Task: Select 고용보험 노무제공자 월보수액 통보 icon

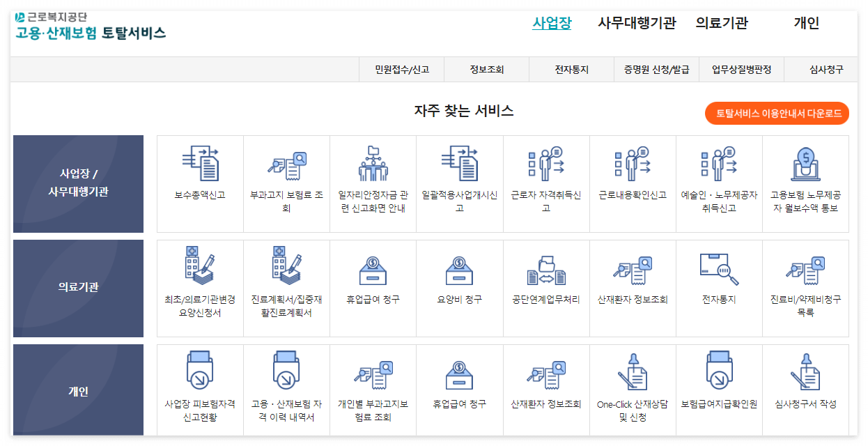Action: pyautogui.click(x=805, y=164)
